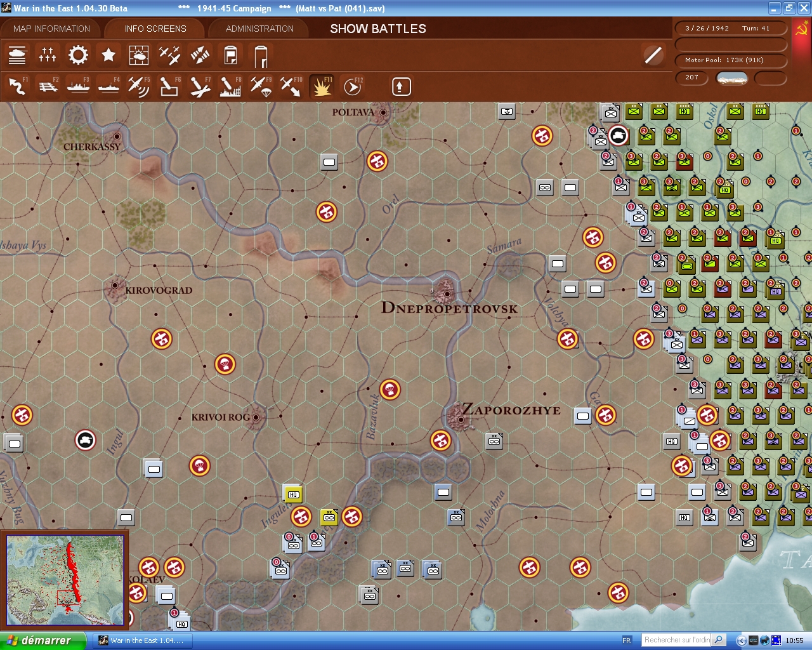The height and width of the screenshot is (650, 812).
Task: Click the star icon in the top toolbar
Action: 108,55
